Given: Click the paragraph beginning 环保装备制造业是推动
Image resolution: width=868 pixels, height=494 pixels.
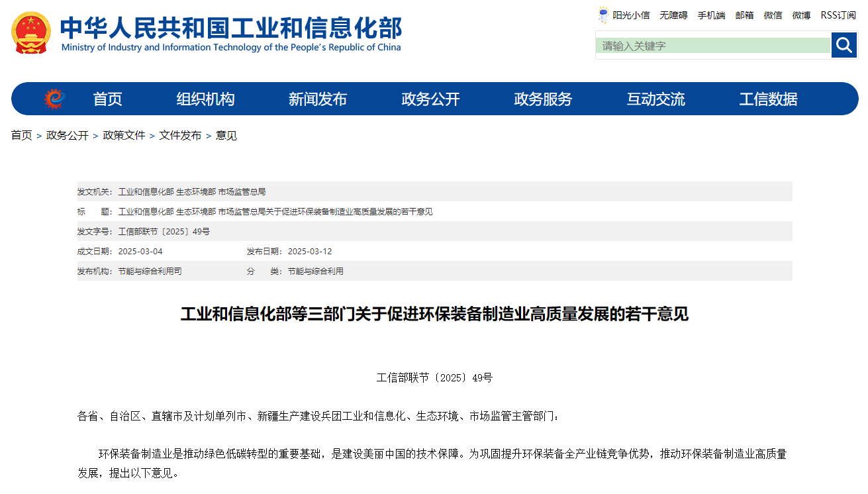Looking at the screenshot, I should [x=432, y=464].
